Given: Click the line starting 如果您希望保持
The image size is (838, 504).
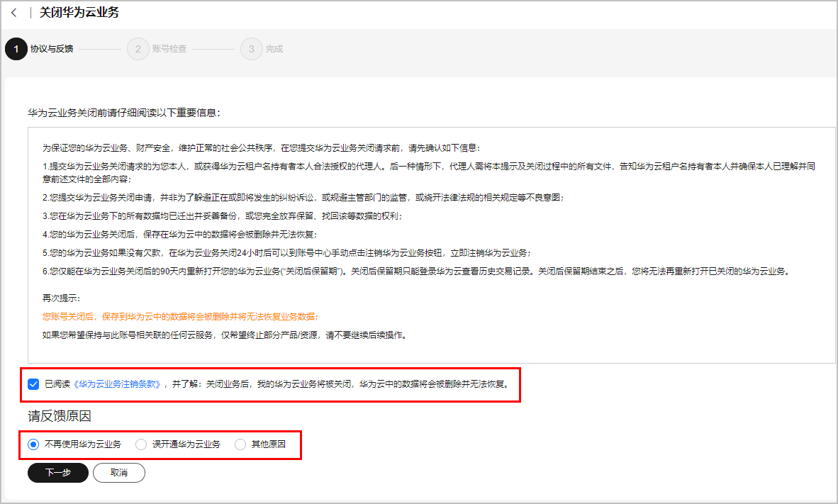Looking at the screenshot, I should 225,335.
